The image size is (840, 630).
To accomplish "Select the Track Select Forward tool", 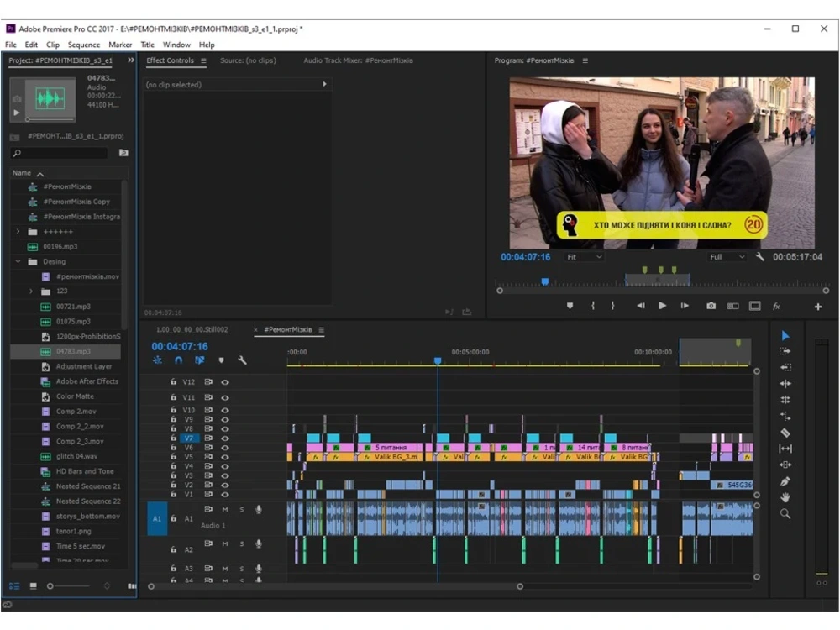I will [x=785, y=351].
